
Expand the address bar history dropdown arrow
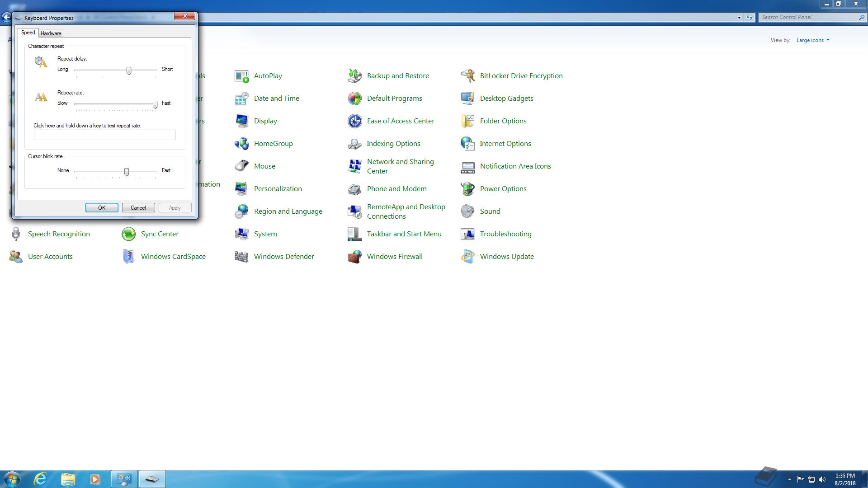pos(739,18)
